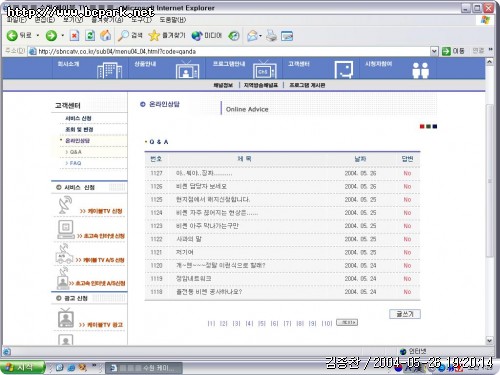Viewport: 500px width, 375px height.
Task: Click the 이동 (Go) button
Action: [453, 51]
